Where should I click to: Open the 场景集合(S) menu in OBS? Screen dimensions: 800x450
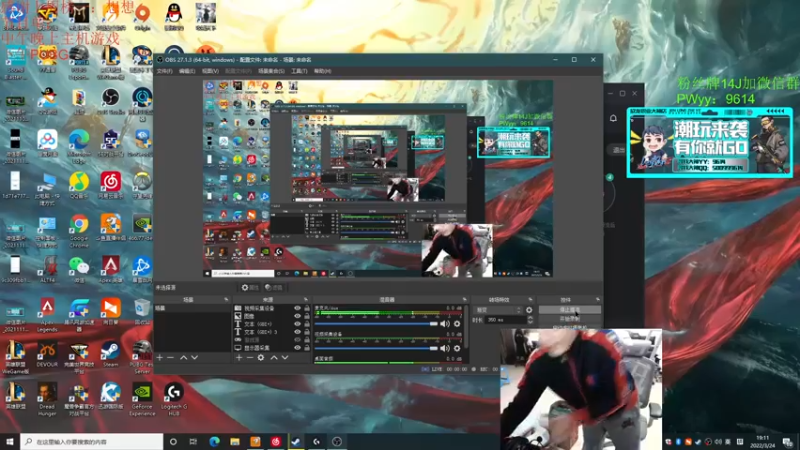click(271, 71)
